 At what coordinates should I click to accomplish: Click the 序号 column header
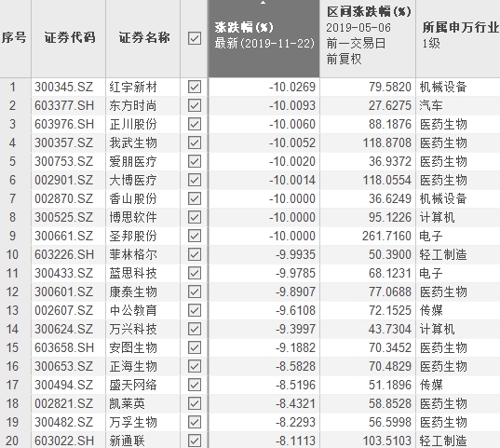pyautogui.click(x=15, y=38)
